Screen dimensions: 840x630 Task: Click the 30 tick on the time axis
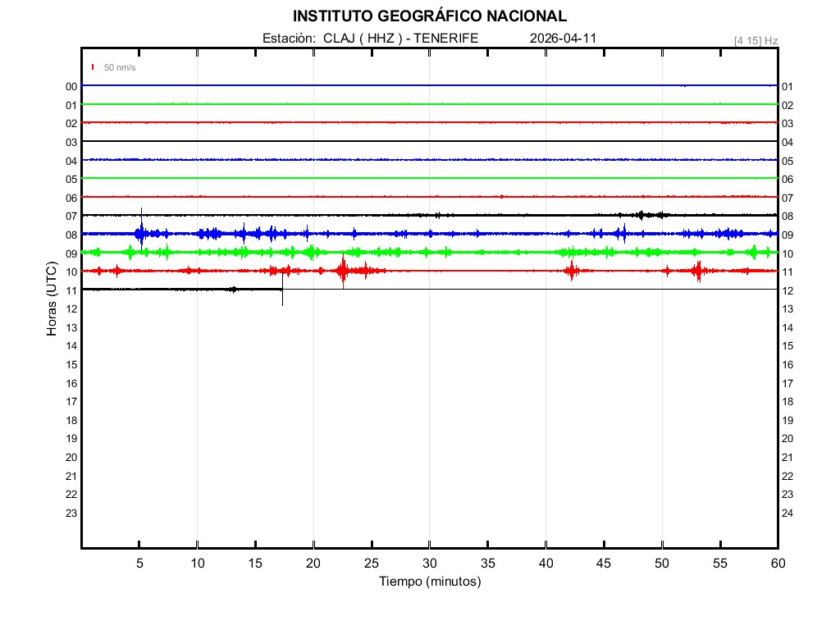pyautogui.click(x=429, y=563)
